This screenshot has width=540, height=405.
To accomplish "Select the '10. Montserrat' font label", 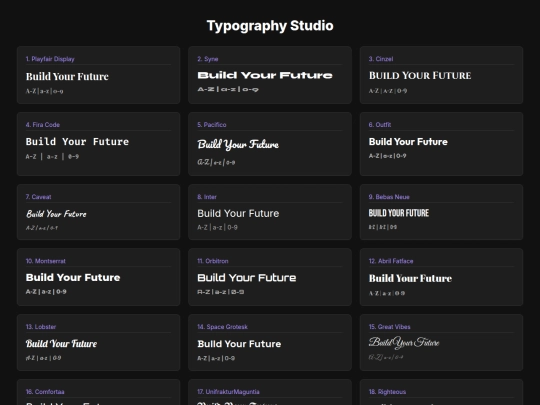I will [x=45, y=261].
